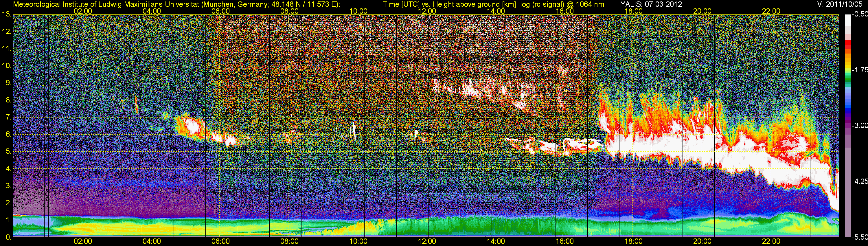
Task: Pick the 10:00 label on the bottom time axis
Action: [358, 241]
